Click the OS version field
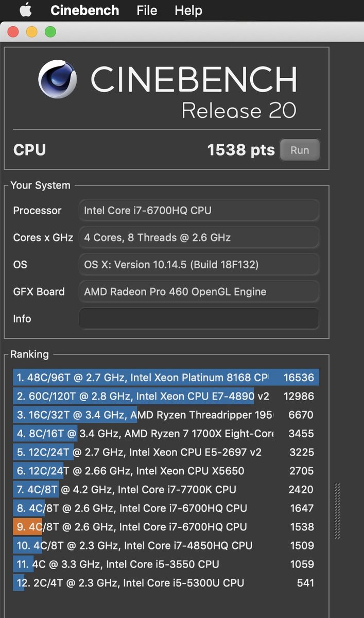The image size is (364, 618). [x=199, y=265]
